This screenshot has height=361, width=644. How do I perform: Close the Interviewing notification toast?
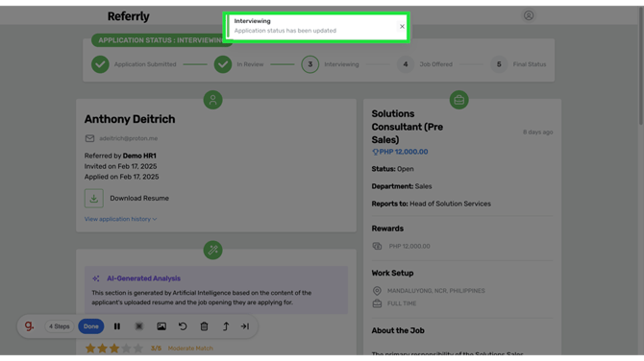pos(402,27)
